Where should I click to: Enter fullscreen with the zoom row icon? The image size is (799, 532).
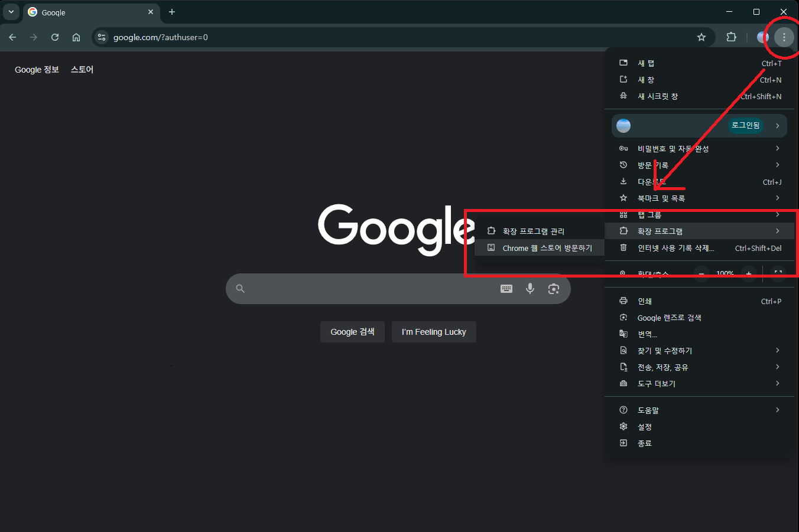(778, 273)
